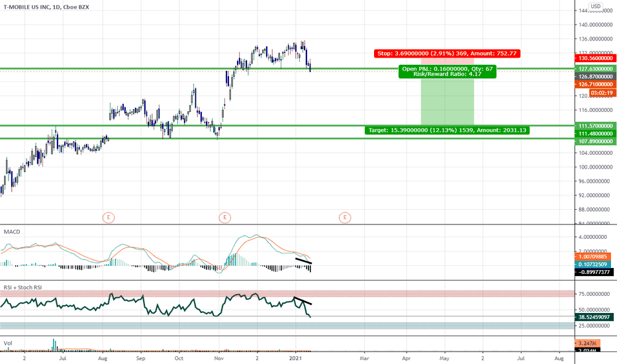The height and width of the screenshot is (364, 617).
Task: Select the 130.56 stop price tag
Action: 595,58
